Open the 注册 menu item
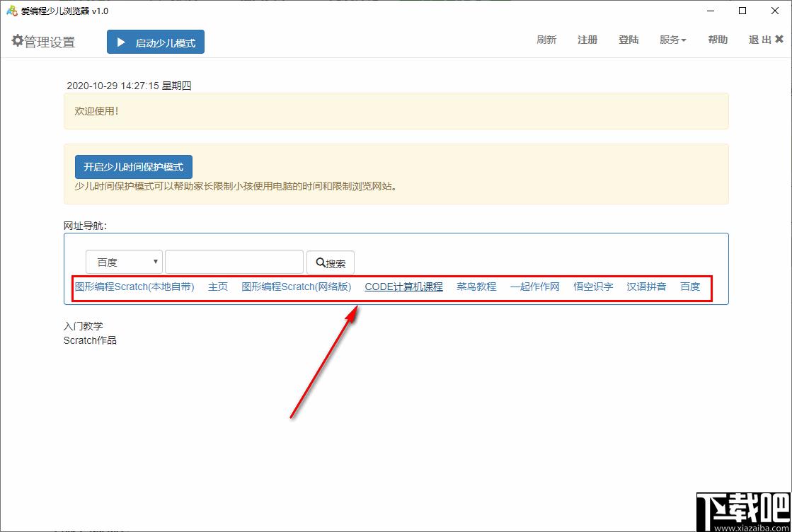 tap(587, 40)
